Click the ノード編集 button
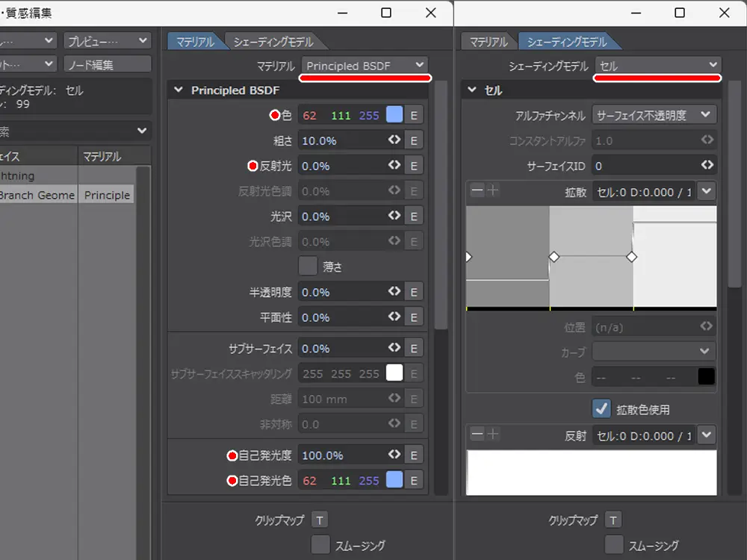 click(108, 65)
